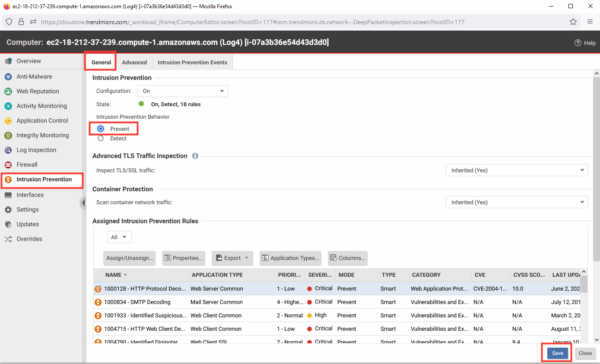Open Firefox hamburger menu
This screenshot has width=600, height=364.
pyautogui.click(x=590, y=22)
